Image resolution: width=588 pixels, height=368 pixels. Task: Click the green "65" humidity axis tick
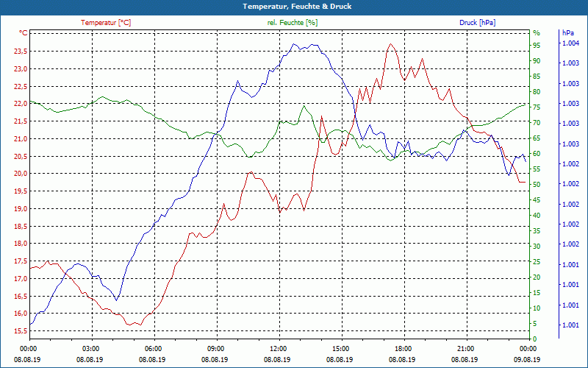[537, 138]
